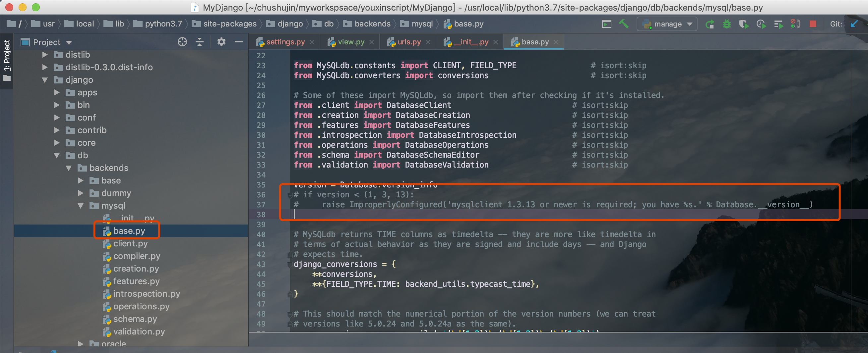Close the settings.py tab

312,42
